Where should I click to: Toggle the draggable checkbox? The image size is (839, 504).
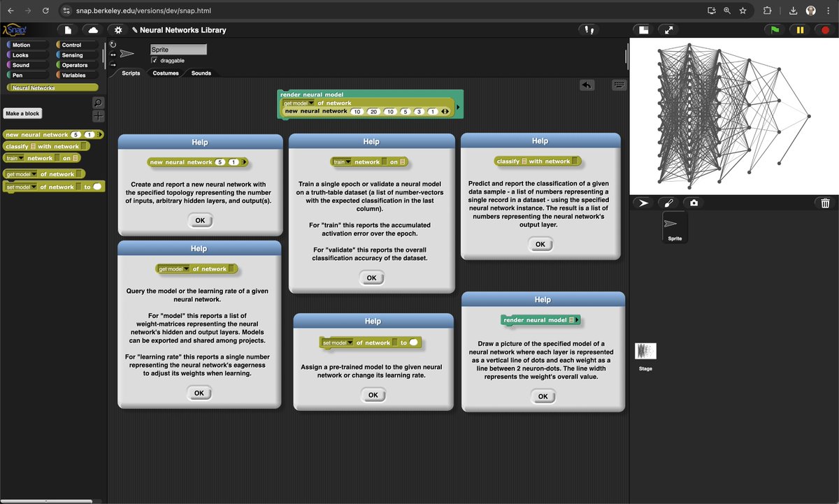click(x=155, y=61)
